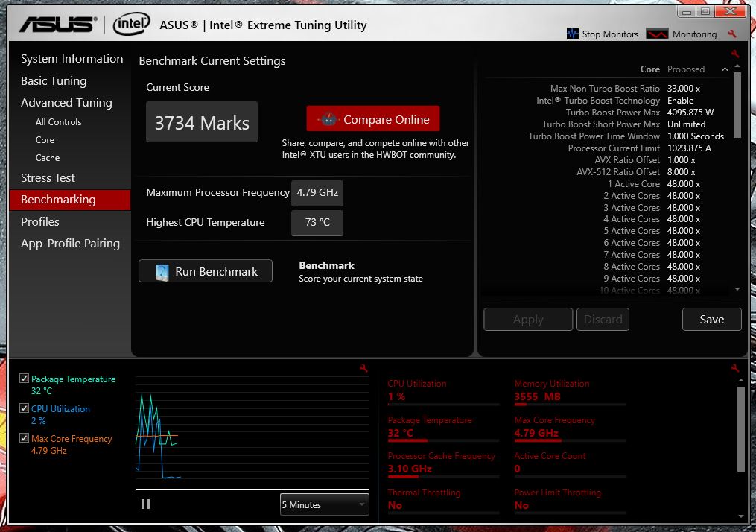756x532 pixels.
Task: Click the 73 °C highest temperature value
Action: [x=317, y=222]
